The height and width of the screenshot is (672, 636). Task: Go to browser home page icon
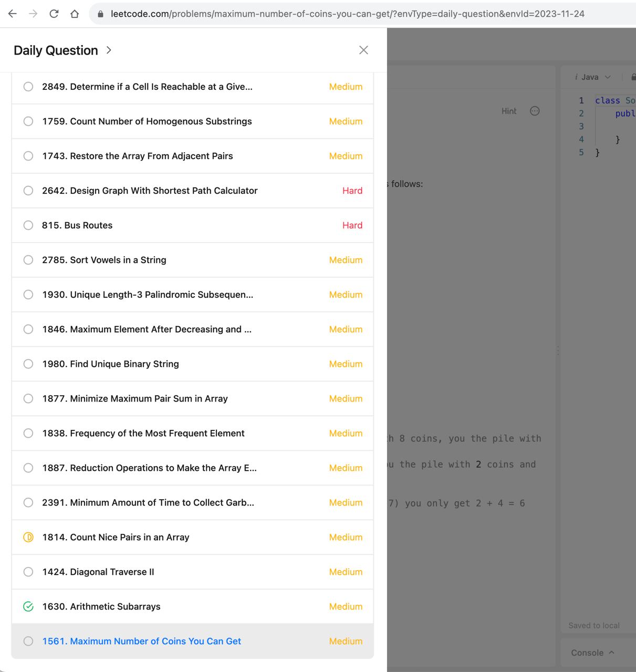click(x=75, y=14)
